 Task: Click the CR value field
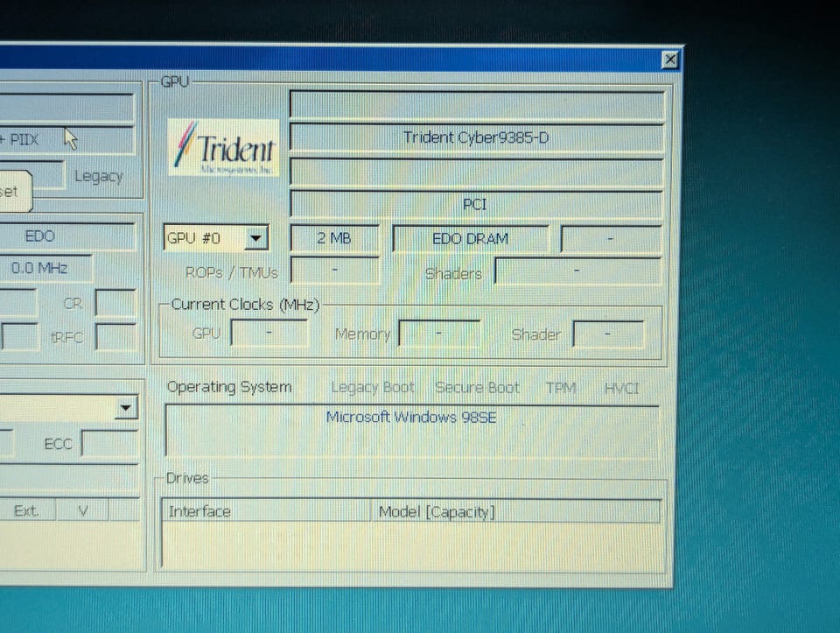click(115, 304)
